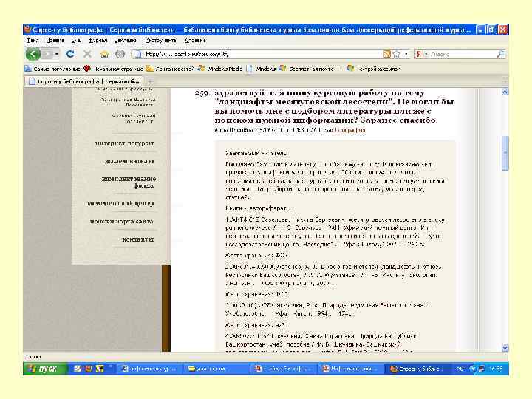The width and height of the screenshot is (532, 399).
Task: Open the back/forward history dropdown arrow
Action: click(57, 54)
